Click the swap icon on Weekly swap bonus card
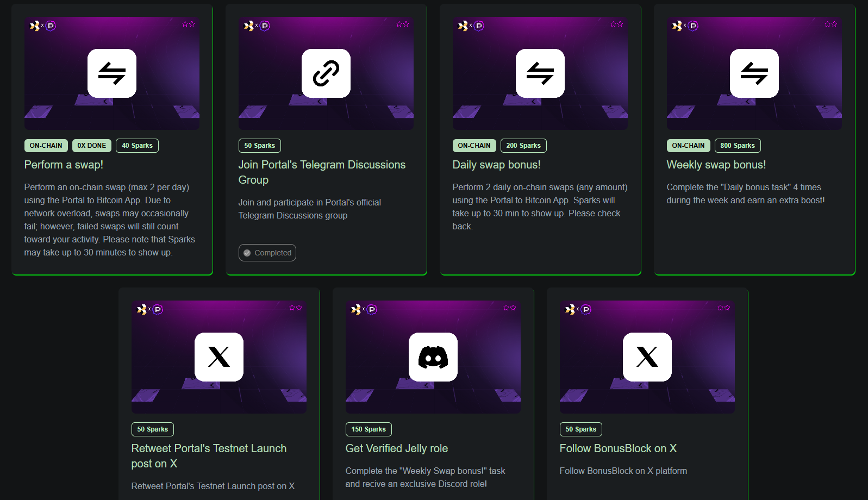Viewport: 868px width, 500px height. (x=754, y=73)
